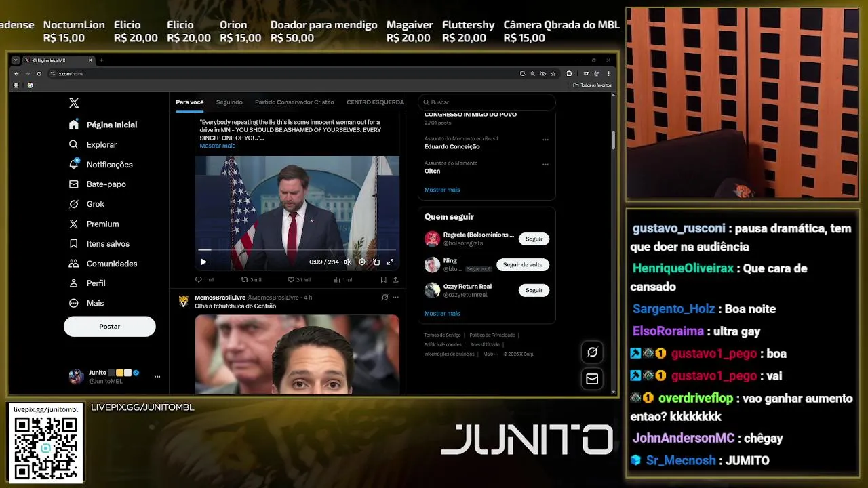Click the video progress bar
The height and width of the screenshot is (488, 868).
297,251
